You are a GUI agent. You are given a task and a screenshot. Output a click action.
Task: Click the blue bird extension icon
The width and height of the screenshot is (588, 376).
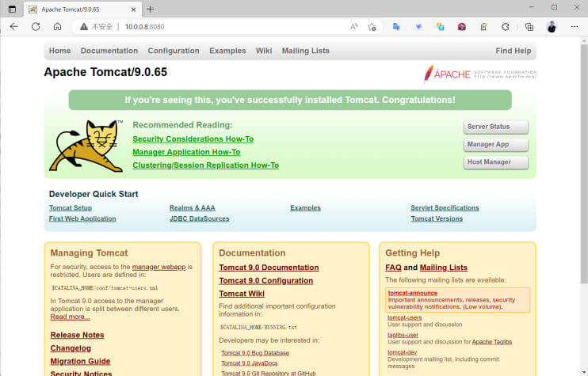click(x=418, y=27)
